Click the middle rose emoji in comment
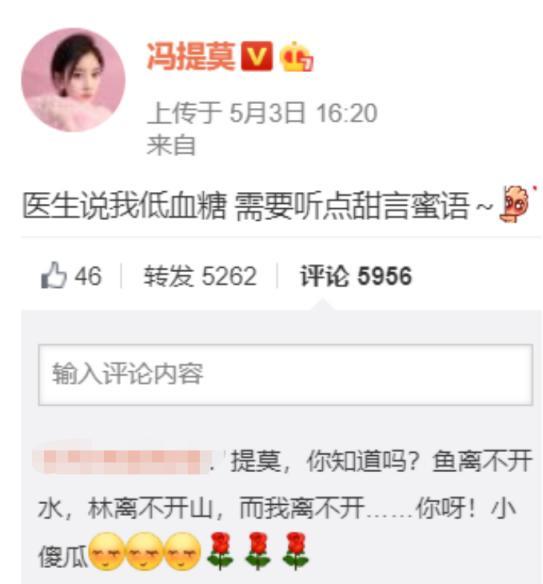543x584 pixels. point(258,551)
